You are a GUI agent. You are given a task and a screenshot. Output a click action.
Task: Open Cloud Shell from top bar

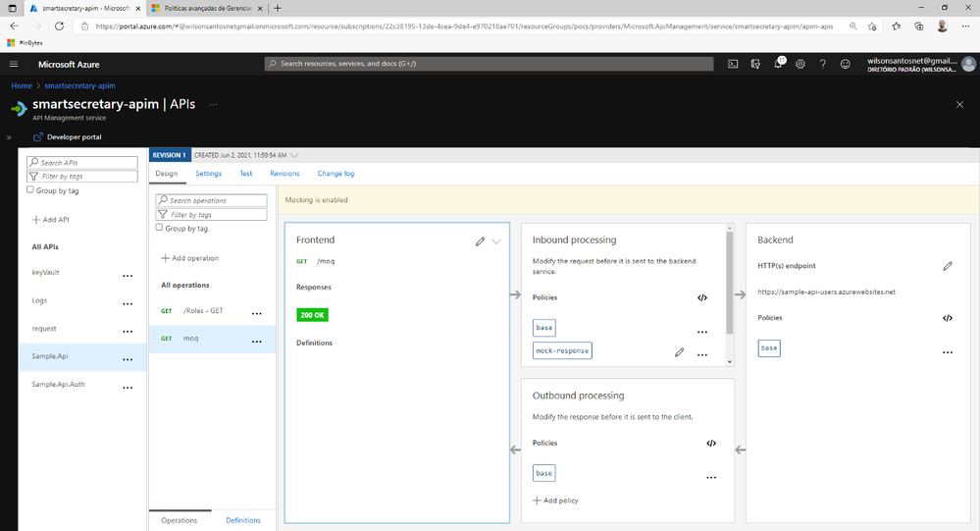click(733, 64)
